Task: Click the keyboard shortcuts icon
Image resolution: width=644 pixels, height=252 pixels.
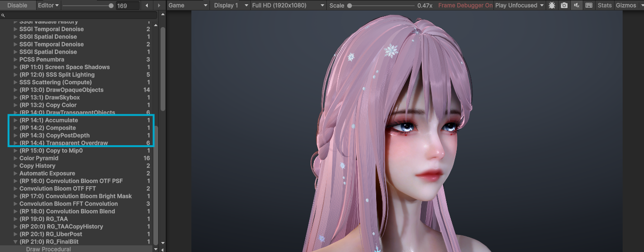Action: click(588, 5)
